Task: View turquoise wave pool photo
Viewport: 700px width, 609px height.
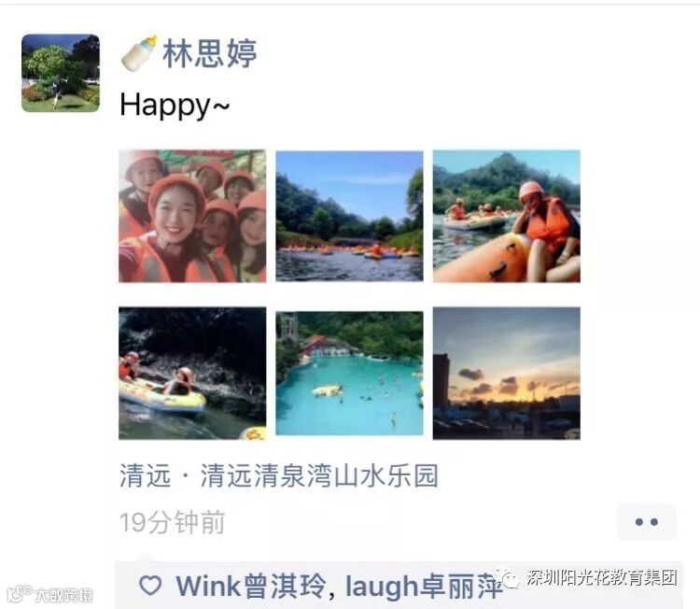Action: click(x=350, y=374)
